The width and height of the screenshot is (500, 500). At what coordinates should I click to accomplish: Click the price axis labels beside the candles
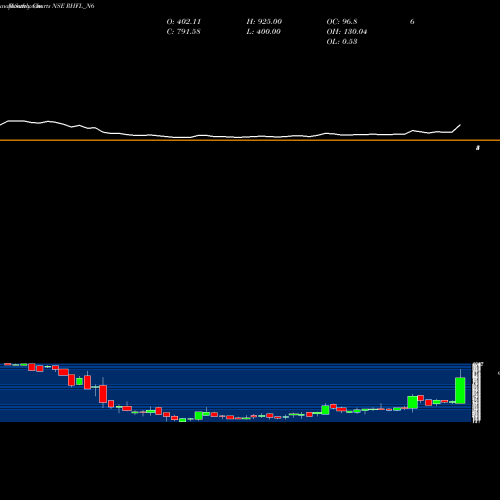[476, 393]
